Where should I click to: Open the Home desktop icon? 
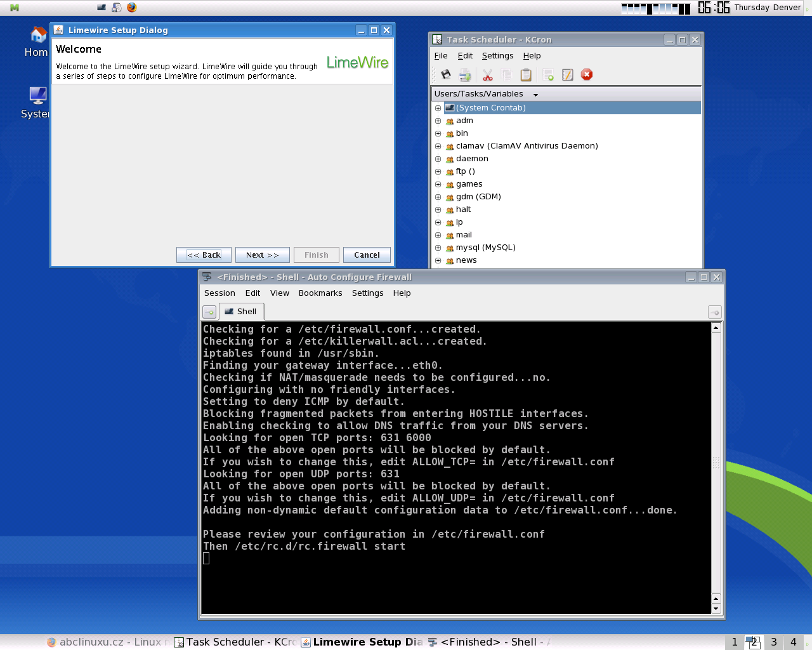click(x=37, y=41)
